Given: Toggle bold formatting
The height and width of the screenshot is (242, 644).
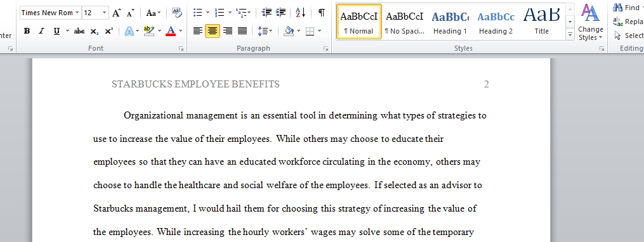Looking at the screenshot, I should coord(27,31).
